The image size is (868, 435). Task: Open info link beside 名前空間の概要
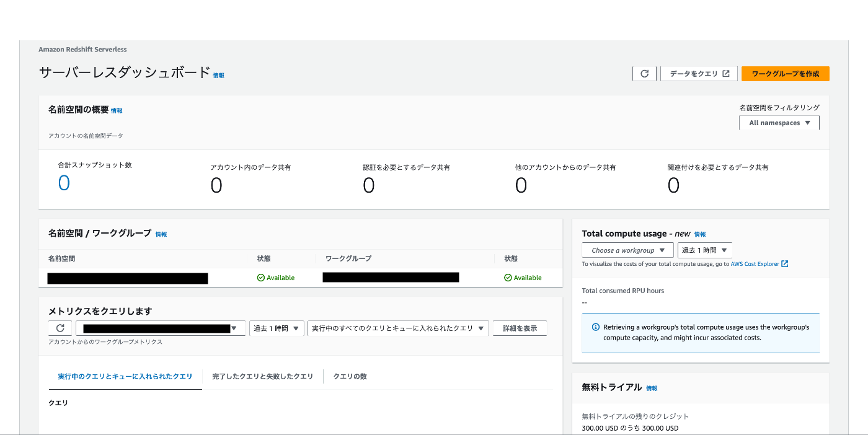click(117, 111)
